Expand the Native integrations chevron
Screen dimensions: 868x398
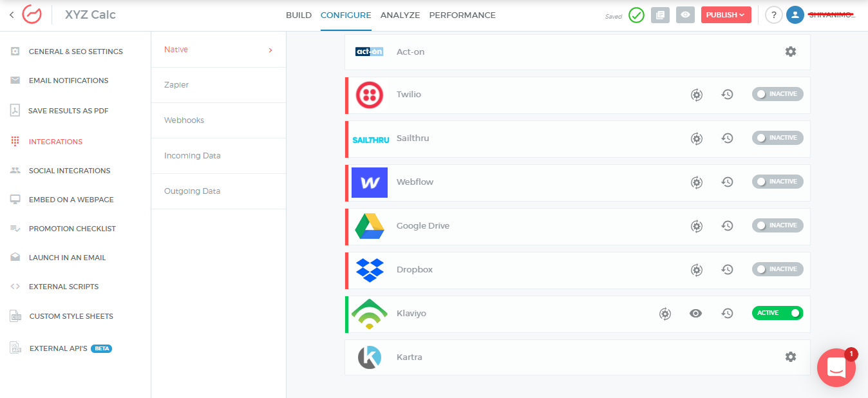point(270,50)
